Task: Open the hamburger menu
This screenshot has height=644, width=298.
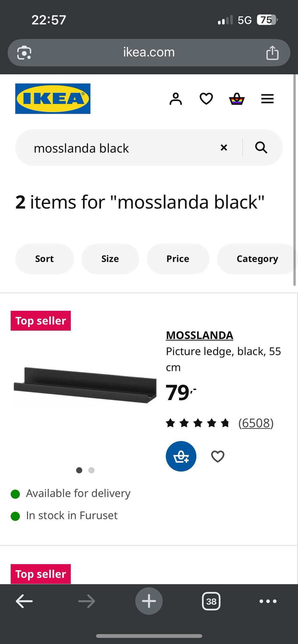Action: [267, 99]
